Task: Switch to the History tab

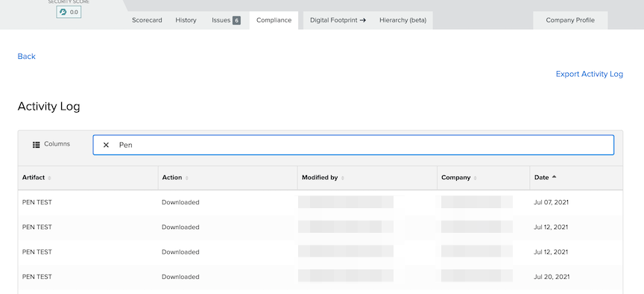Action: click(x=186, y=20)
